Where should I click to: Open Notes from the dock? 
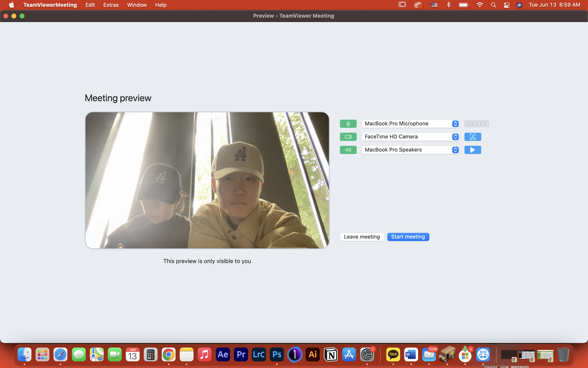point(187,354)
